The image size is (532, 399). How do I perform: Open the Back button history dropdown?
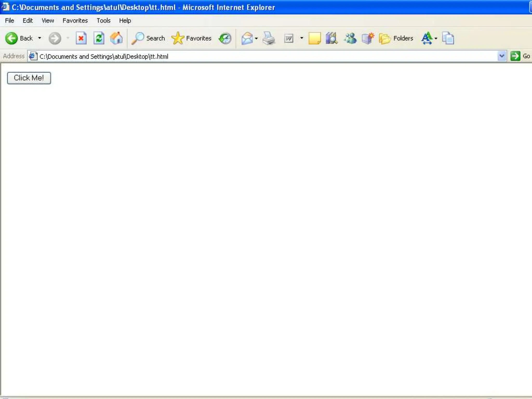point(39,38)
